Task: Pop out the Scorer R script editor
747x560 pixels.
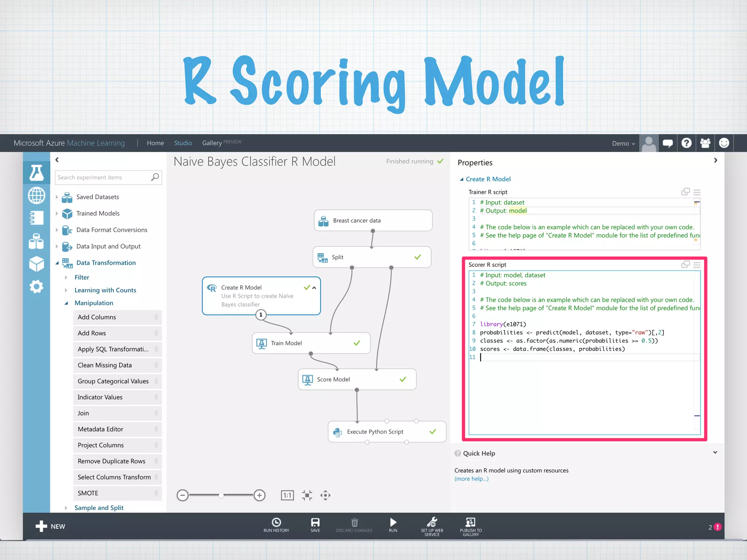Action: coord(685,264)
